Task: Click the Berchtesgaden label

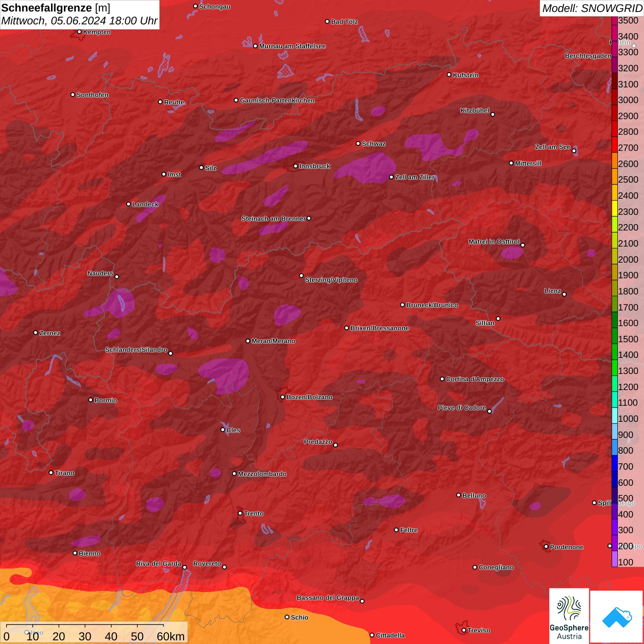Action: (x=588, y=56)
